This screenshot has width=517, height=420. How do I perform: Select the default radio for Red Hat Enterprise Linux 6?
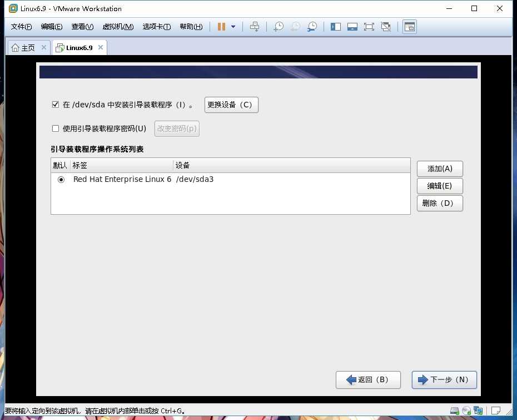pos(61,180)
